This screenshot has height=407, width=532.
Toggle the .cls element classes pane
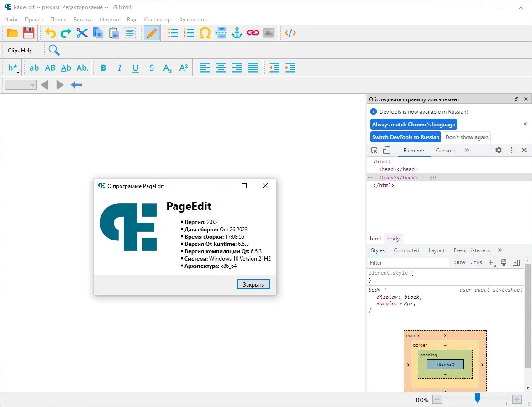pos(476,262)
